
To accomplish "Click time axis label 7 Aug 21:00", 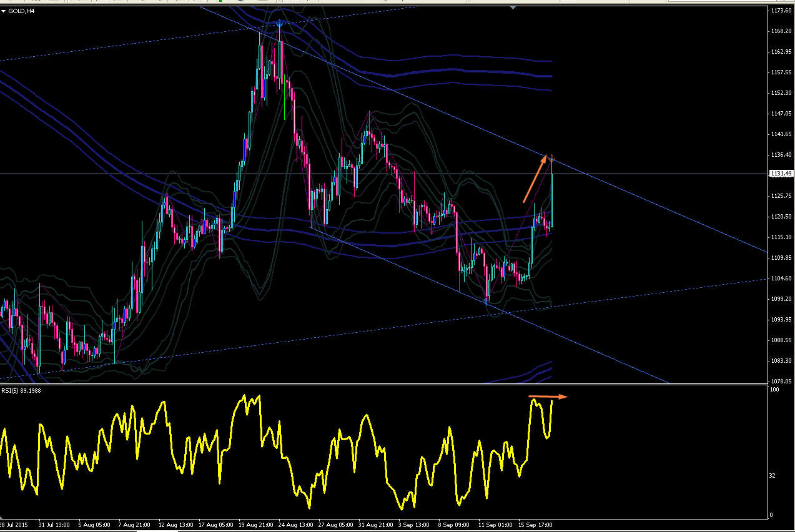I will click(134, 525).
